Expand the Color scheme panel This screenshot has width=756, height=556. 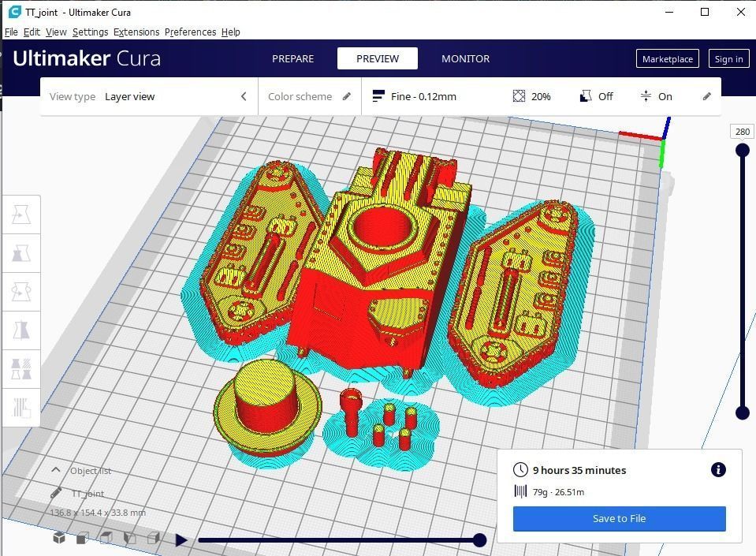[310, 96]
